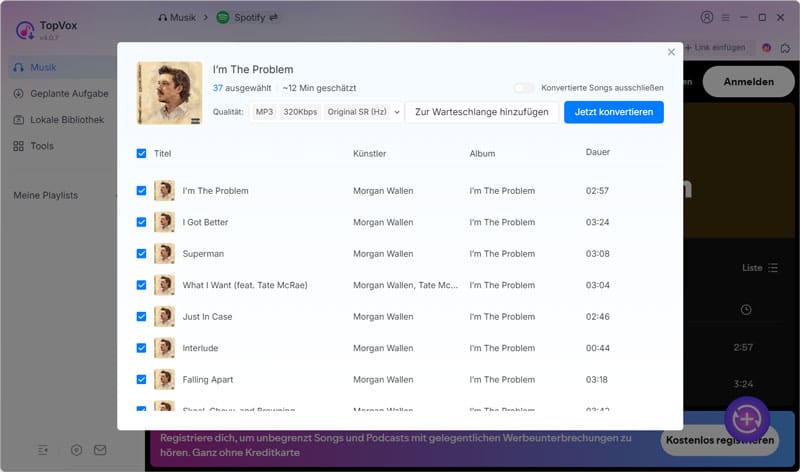Uncheck the I'm The Problem song checkbox
Image resolution: width=800 pixels, height=472 pixels.
tap(141, 191)
